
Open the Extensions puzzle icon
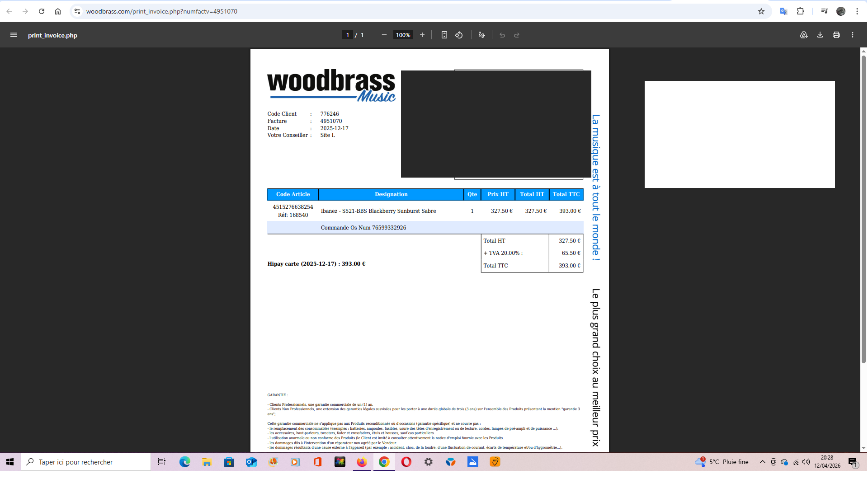pos(801,11)
